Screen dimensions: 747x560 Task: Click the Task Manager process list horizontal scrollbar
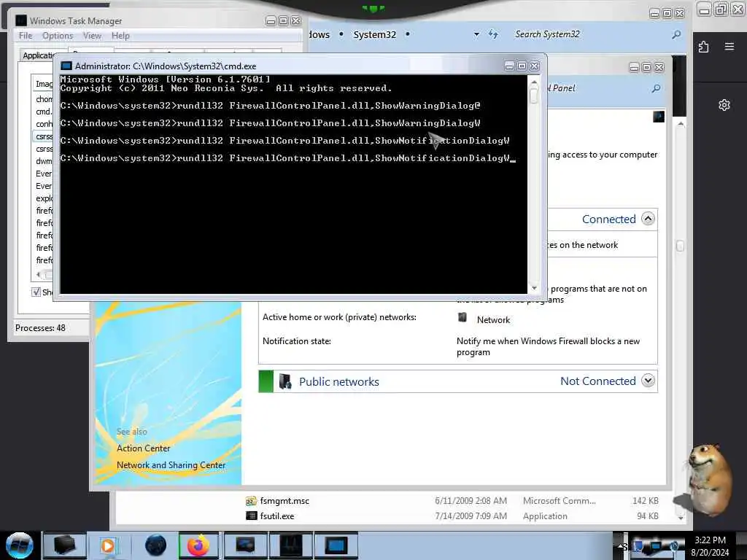coord(44,275)
